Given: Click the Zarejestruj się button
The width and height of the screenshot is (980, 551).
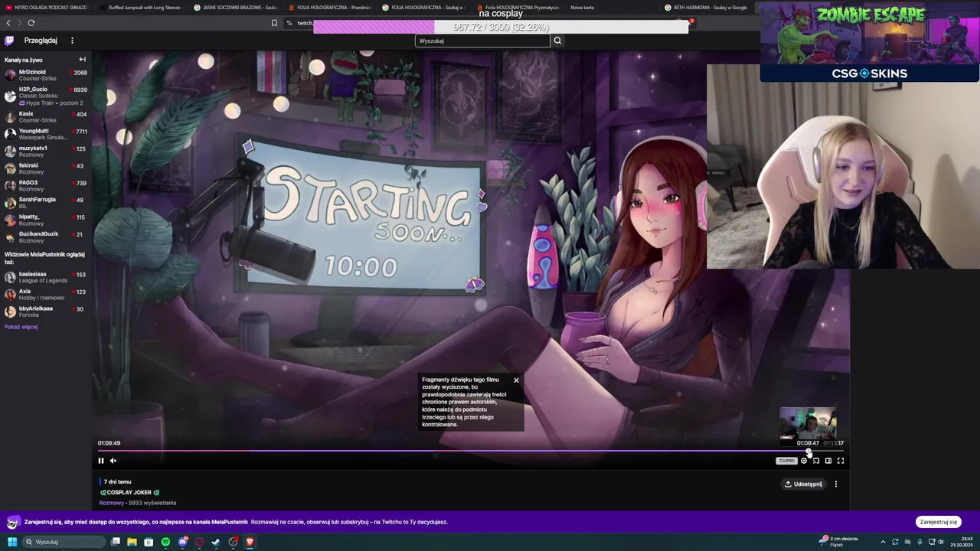Looking at the screenshot, I should pyautogui.click(x=939, y=522).
